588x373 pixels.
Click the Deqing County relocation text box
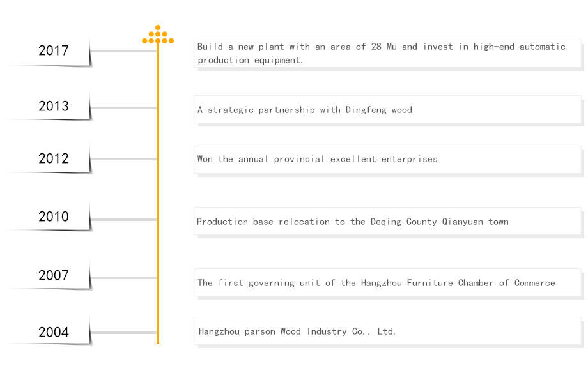point(387,222)
